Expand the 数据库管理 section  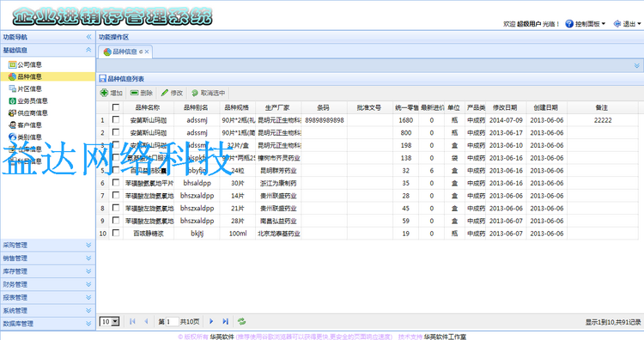pos(47,324)
